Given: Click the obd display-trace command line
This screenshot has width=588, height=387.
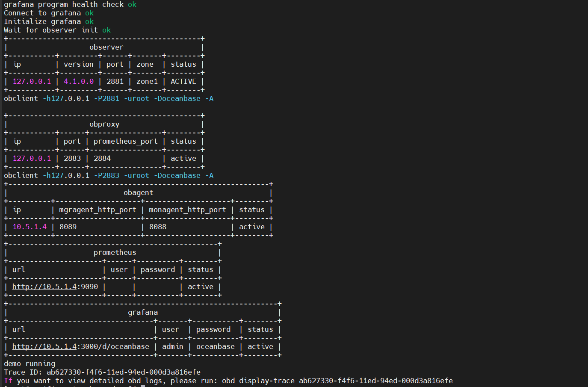Looking at the screenshot, I should click(228, 381).
